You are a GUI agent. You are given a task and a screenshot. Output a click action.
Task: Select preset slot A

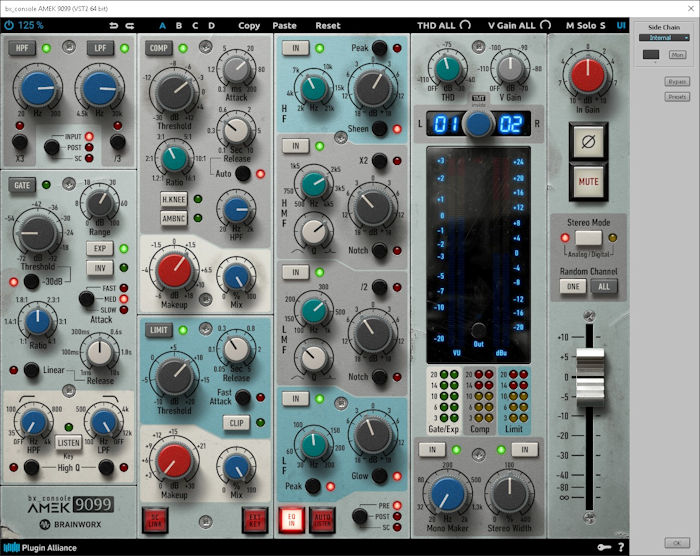(x=162, y=25)
